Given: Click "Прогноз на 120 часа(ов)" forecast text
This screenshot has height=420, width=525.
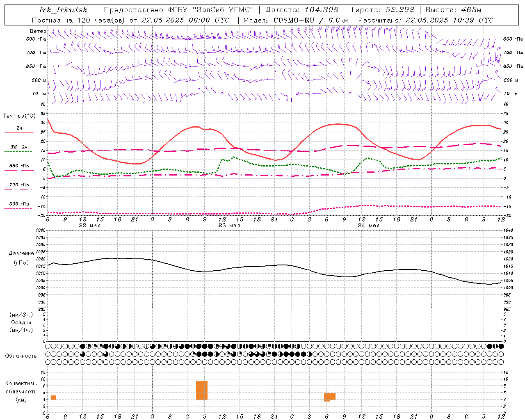Looking at the screenshot, I should [x=79, y=20].
